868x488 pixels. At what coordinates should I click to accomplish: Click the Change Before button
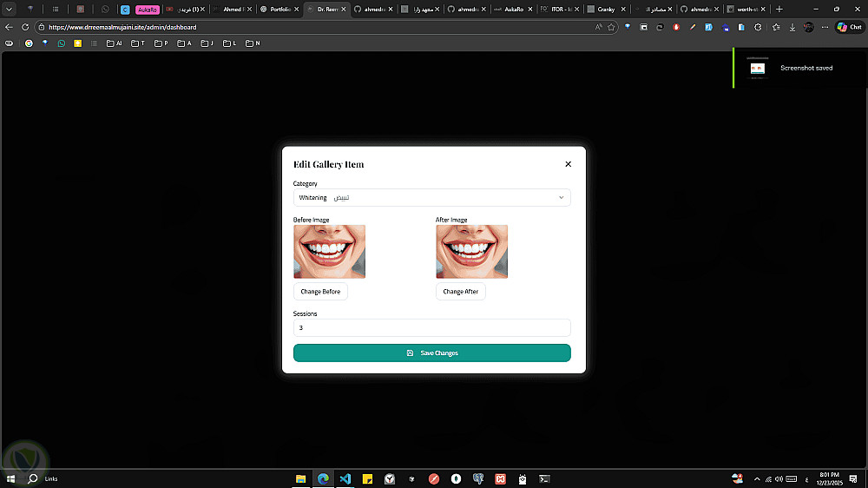pyautogui.click(x=320, y=292)
